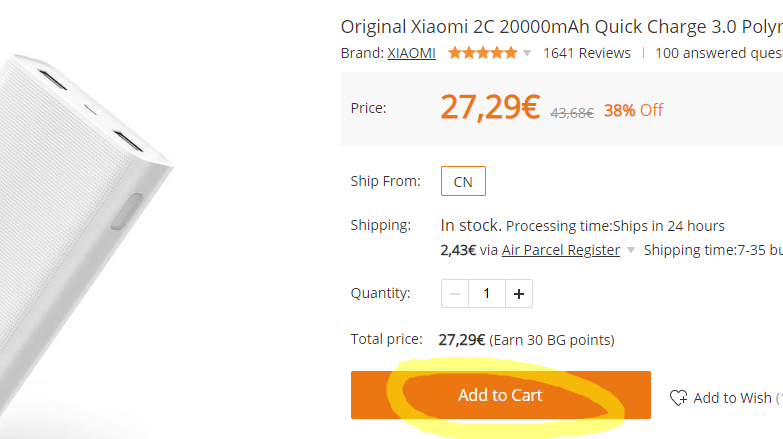The height and width of the screenshot is (439, 783).
Task: Open the 100 answered questions link
Action: pyautogui.click(x=718, y=53)
